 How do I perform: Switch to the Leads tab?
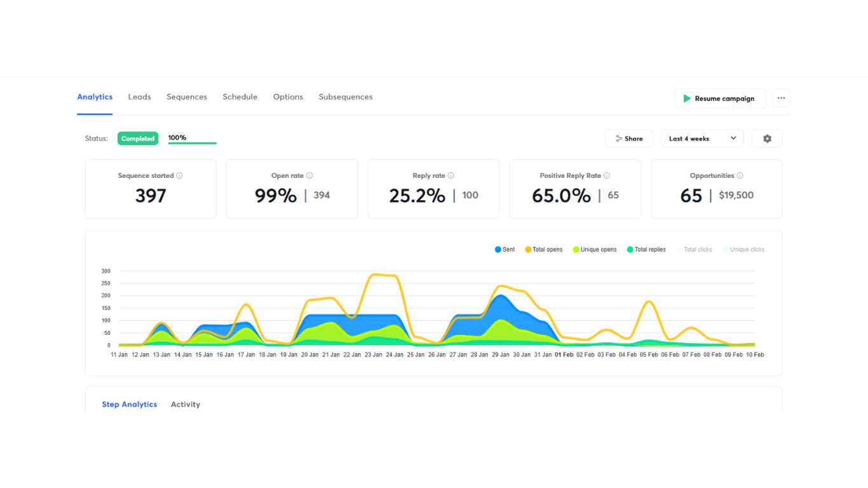[139, 97]
